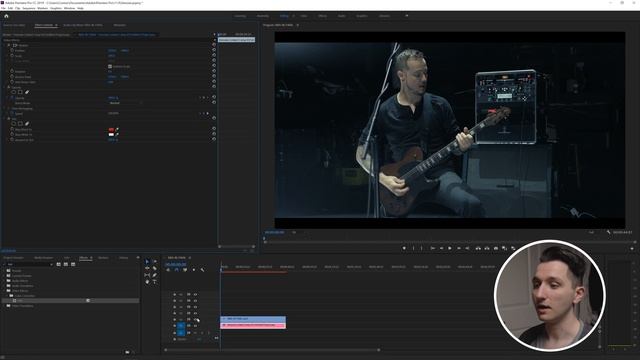The height and width of the screenshot is (360, 640).
Task: Click the Map White To color swatch
Action: point(111,134)
